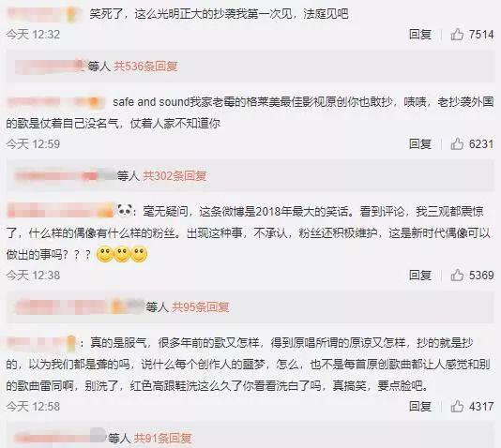Click the 今天 12:38 timestamp
501x448 pixels.
tap(33, 275)
